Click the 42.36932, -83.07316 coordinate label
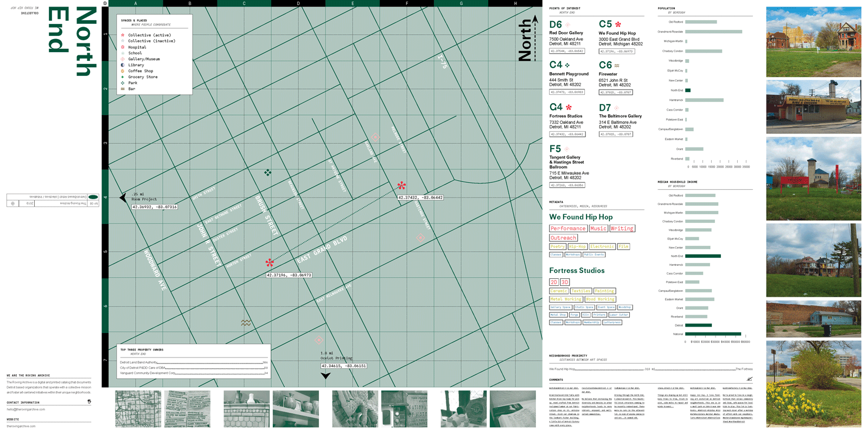Screen dimensions: 868x434 tap(155, 207)
